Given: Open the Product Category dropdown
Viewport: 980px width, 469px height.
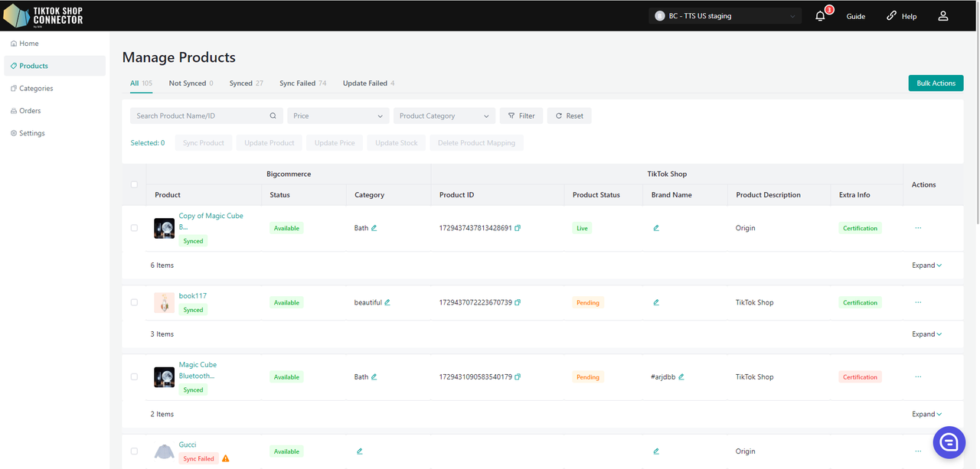Looking at the screenshot, I should [x=445, y=116].
